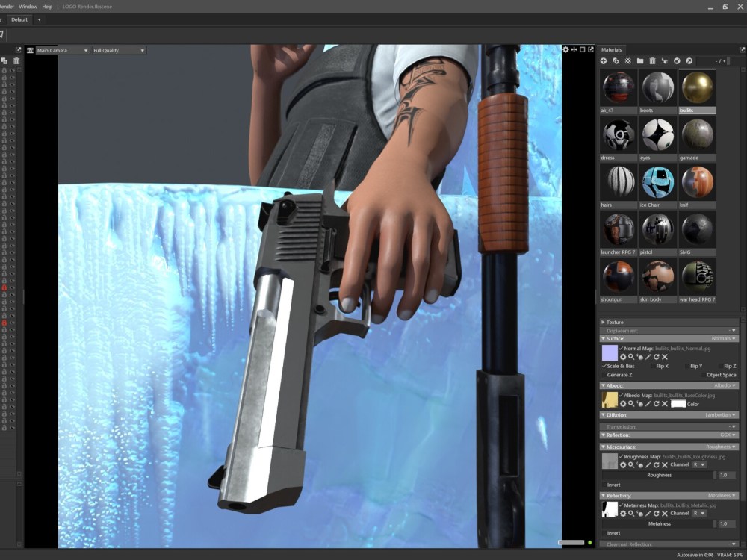The height and width of the screenshot is (560, 747).
Task: Open the Window menu
Action: pyautogui.click(x=28, y=7)
